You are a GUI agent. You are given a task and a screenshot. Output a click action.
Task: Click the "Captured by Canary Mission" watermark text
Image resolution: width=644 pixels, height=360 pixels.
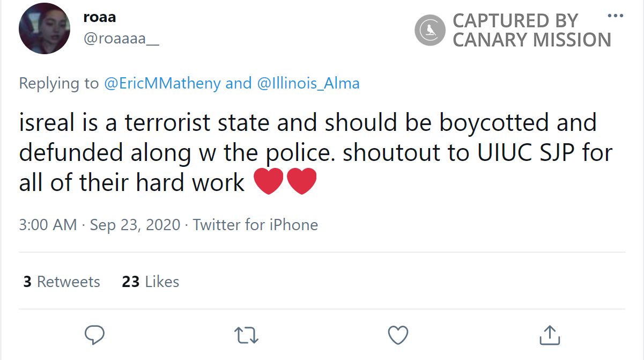point(531,30)
